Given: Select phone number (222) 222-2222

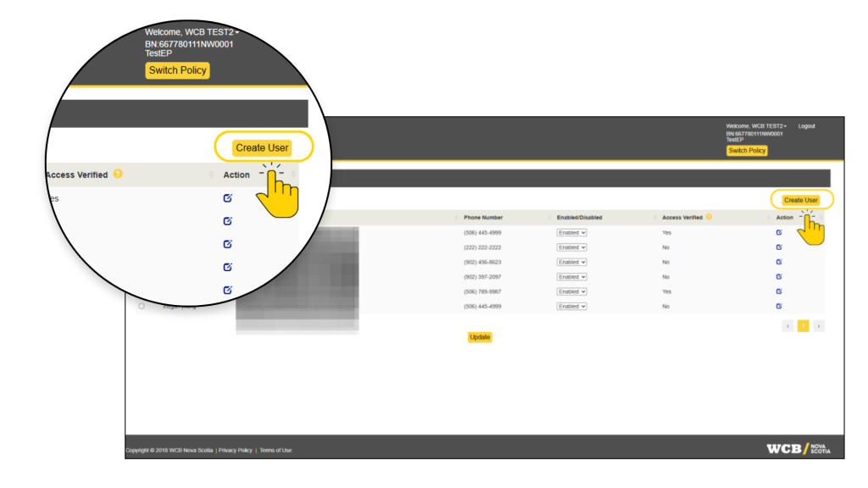Looking at the screenshot, I should [x=482, y=247].
